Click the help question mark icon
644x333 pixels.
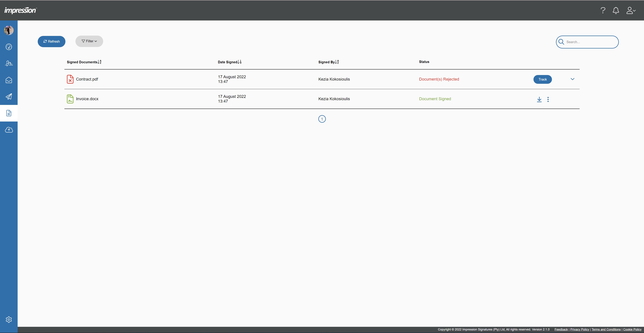click(x=603, y=10)
